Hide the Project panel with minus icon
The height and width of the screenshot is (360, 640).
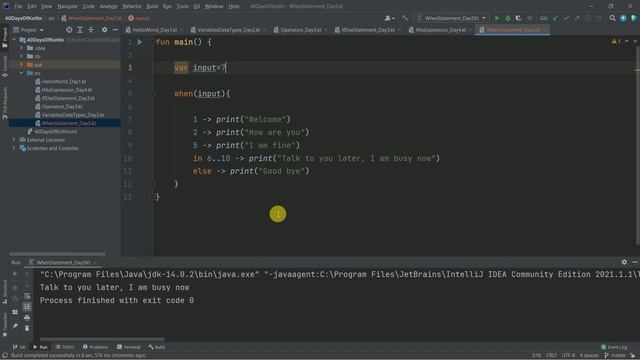[x=116, y=30]
